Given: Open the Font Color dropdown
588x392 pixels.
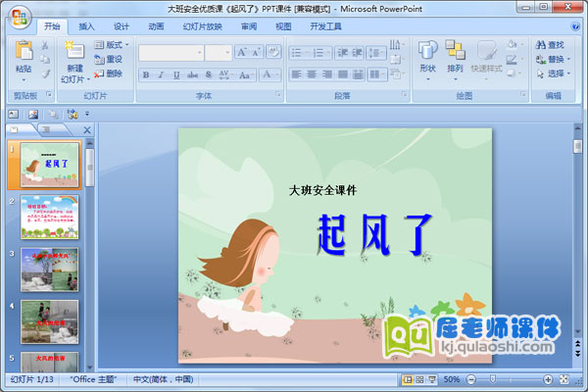Looking at the screenshot, I should (x=269, y=74).
